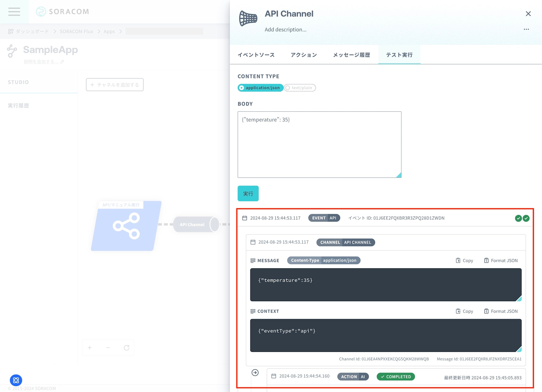Click the SORACOM logo

(x=62, y=12)
